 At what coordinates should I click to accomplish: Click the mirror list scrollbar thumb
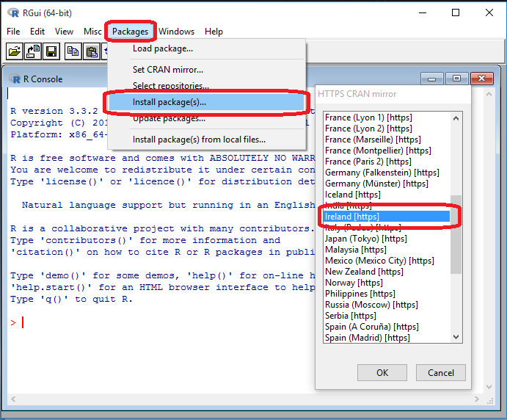[x=456, y=234]
